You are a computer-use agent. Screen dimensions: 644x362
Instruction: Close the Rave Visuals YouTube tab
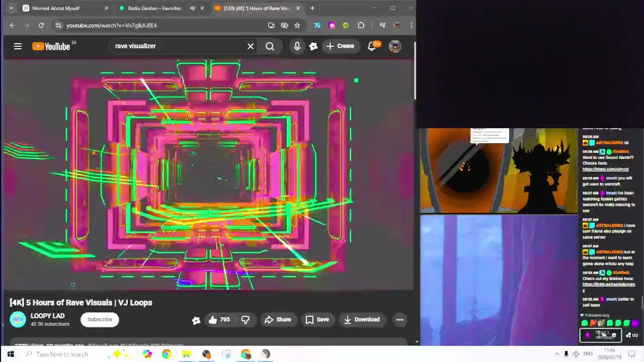tap(298, 9)
